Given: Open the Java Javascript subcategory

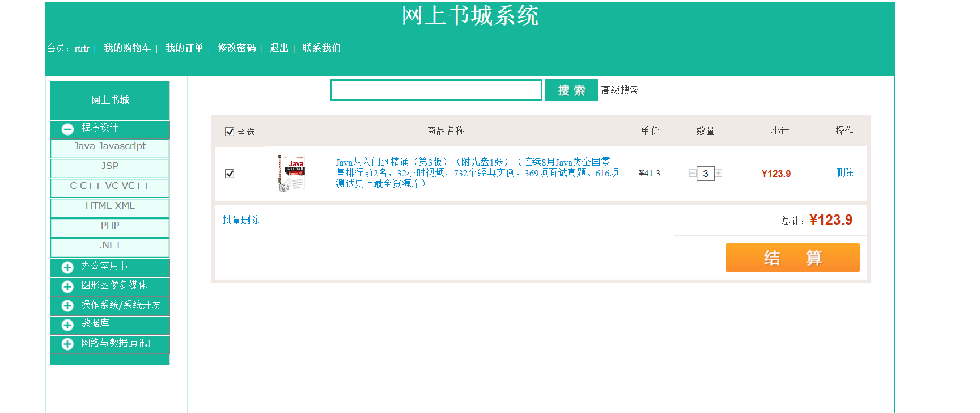Looking at the screenshot, I should [110, 146].
